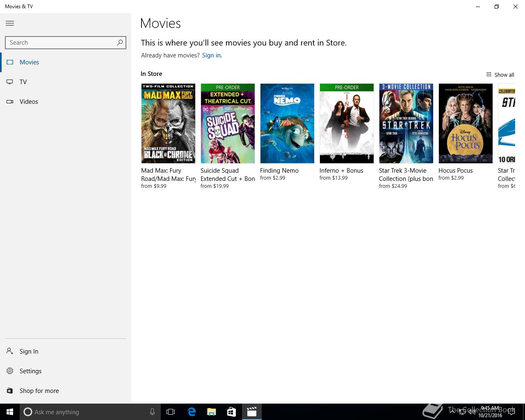The image size is (525, 420).
Task: Click the TV monitor icon
Action: click(10, 82)
